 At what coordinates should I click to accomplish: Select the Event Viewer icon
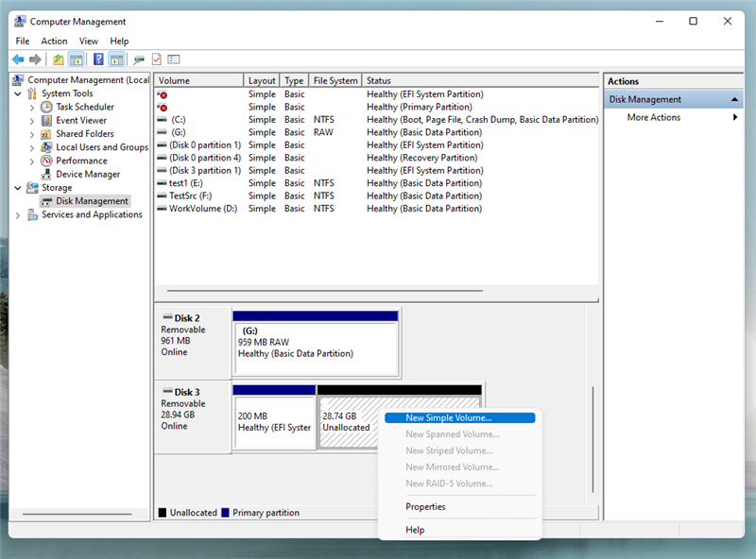pos(46,121)
